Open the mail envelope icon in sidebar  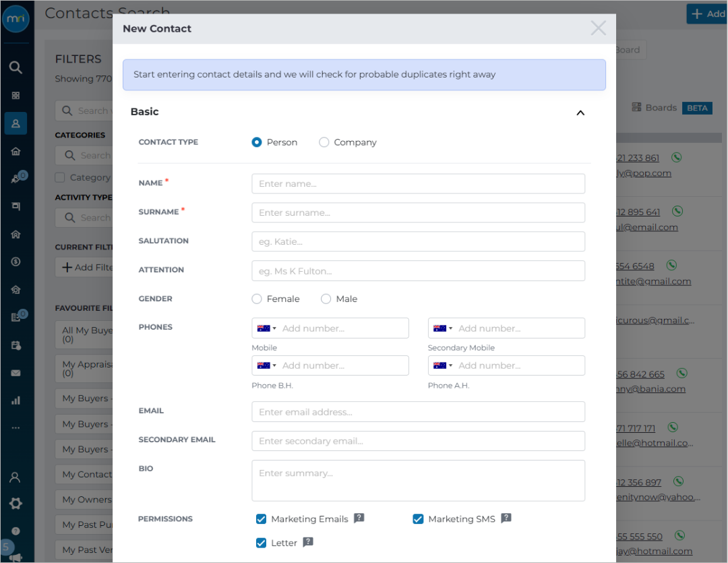coord(16,373)
